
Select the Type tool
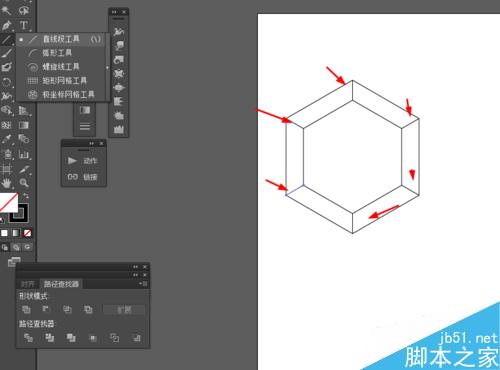point(23,25)
